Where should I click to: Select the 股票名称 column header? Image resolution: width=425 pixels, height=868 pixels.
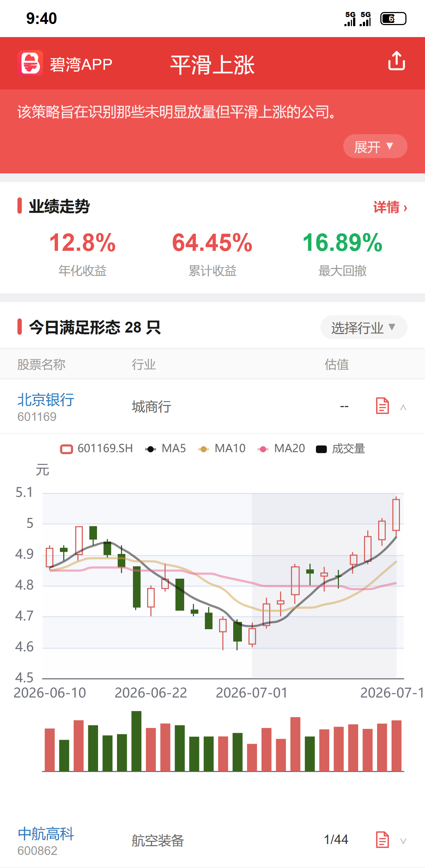click(41, 364)
